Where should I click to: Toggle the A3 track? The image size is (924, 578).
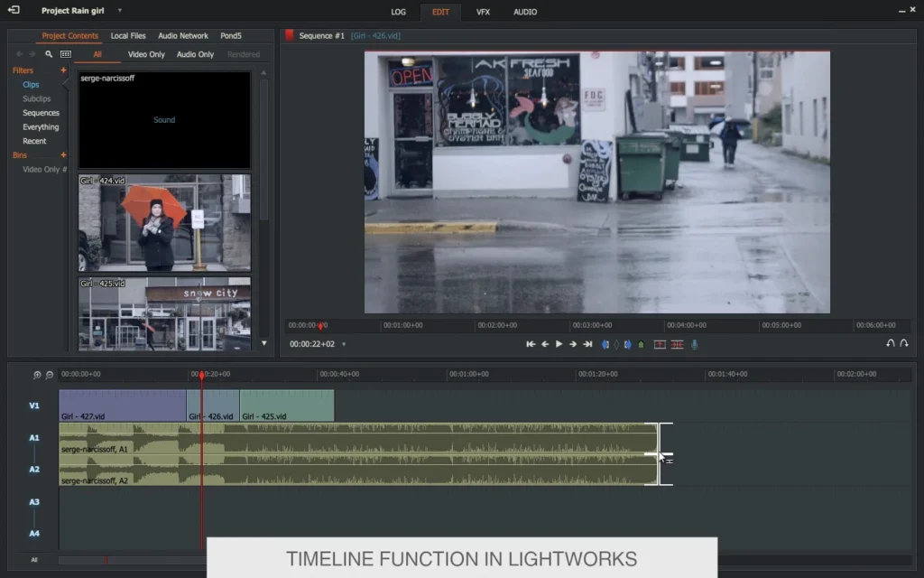click(x=34, y=502)
